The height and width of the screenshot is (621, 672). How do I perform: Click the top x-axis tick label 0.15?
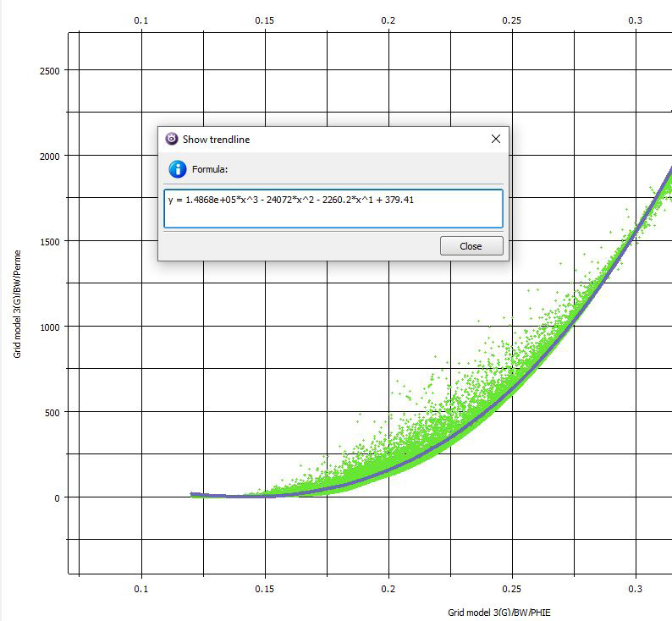[264, 20]
